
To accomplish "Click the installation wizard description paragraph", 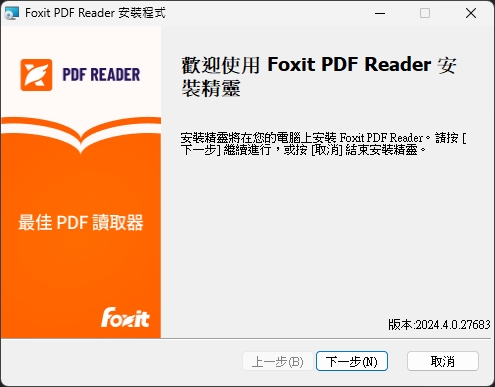I will point(324,144).
